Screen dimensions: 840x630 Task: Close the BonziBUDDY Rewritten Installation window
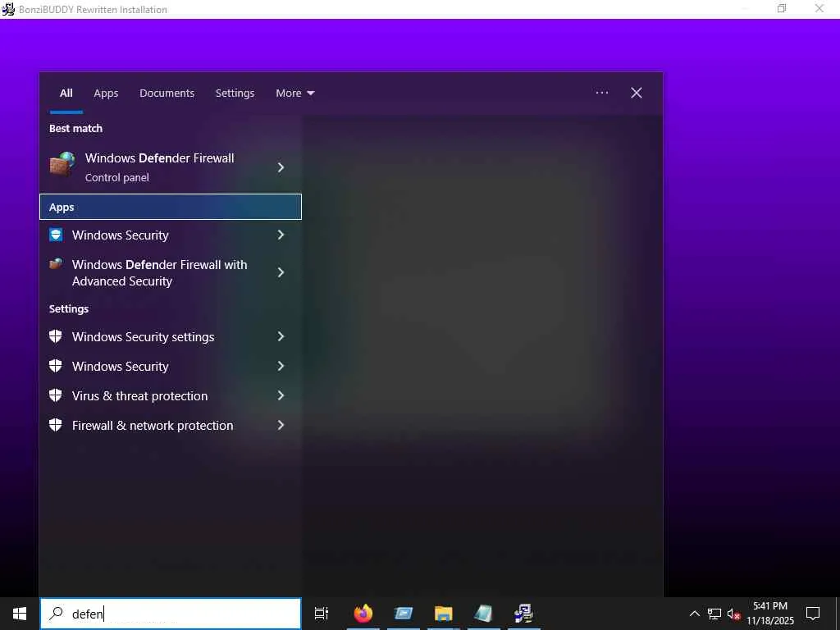[x=819, y=8]
